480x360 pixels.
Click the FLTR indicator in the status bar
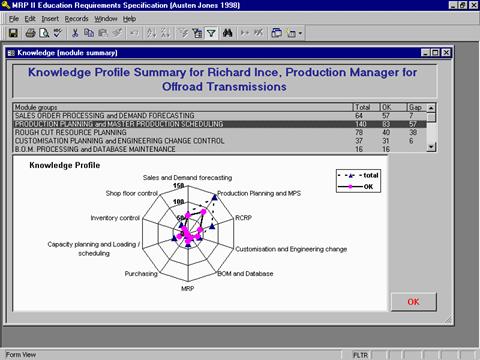pyautogui.click(x=361, y=355)
